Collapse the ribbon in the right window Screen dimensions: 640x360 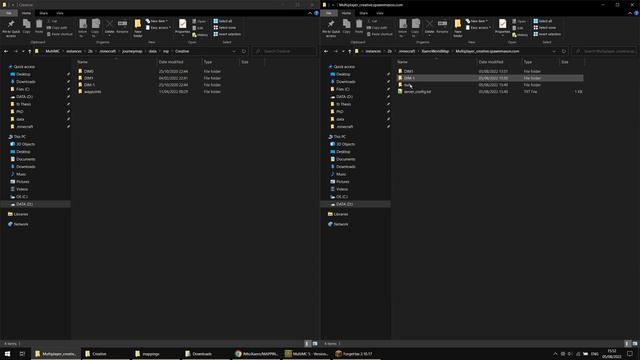point(630,13)
